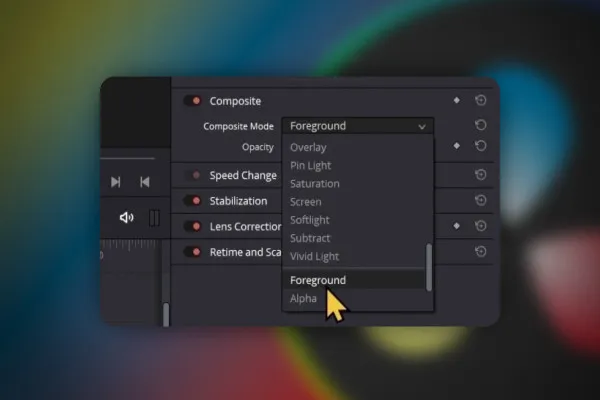The image size is (600, 400).
Task: Toggle the Retime and Scaling switch
Action: coord(193,252)
